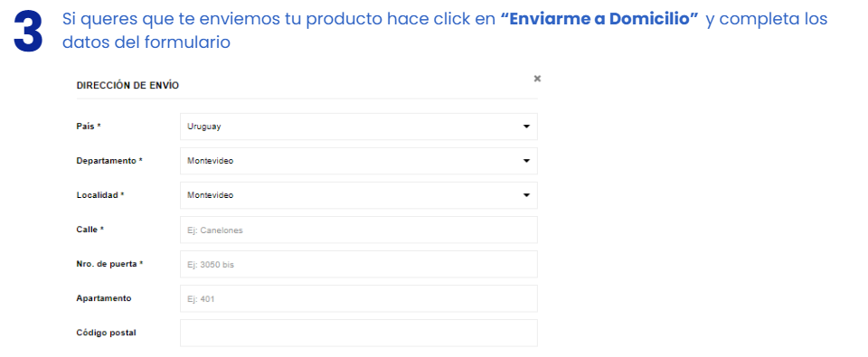Close the Dirección de envío dialog

pyautogui.click(x=537, y=79)
